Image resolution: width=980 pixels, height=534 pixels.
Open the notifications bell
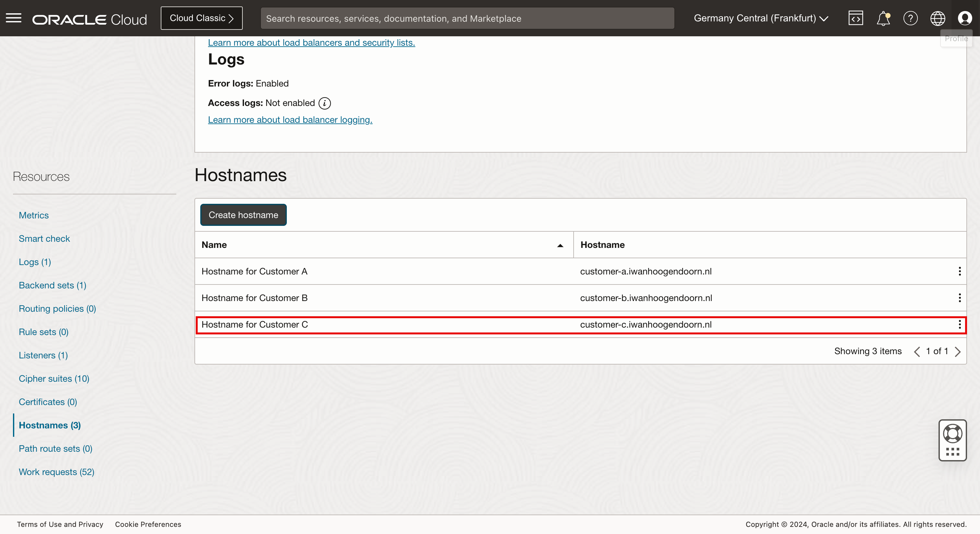point(883,18)
